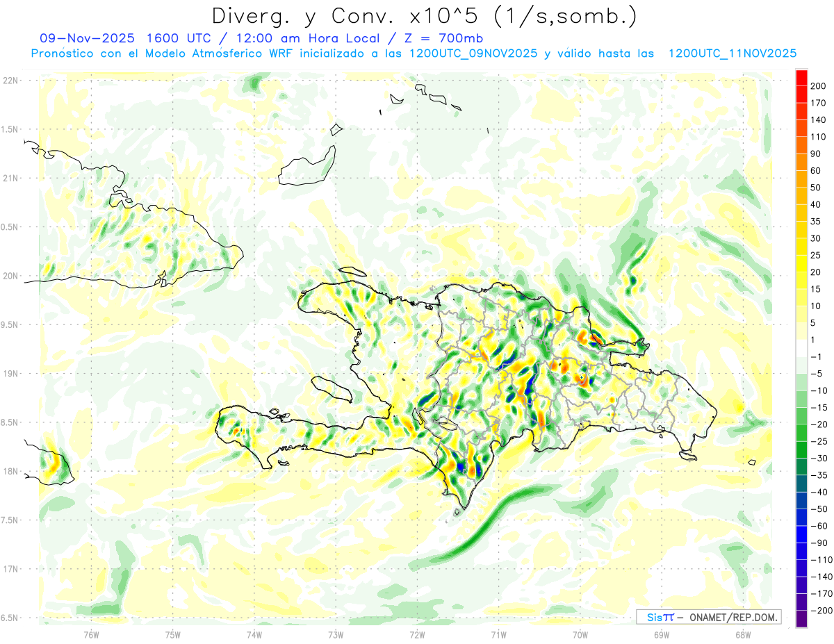Click the colorbar value '110' (positive)
This screenshot has width=834, height=644.
(x=819, y=137)
